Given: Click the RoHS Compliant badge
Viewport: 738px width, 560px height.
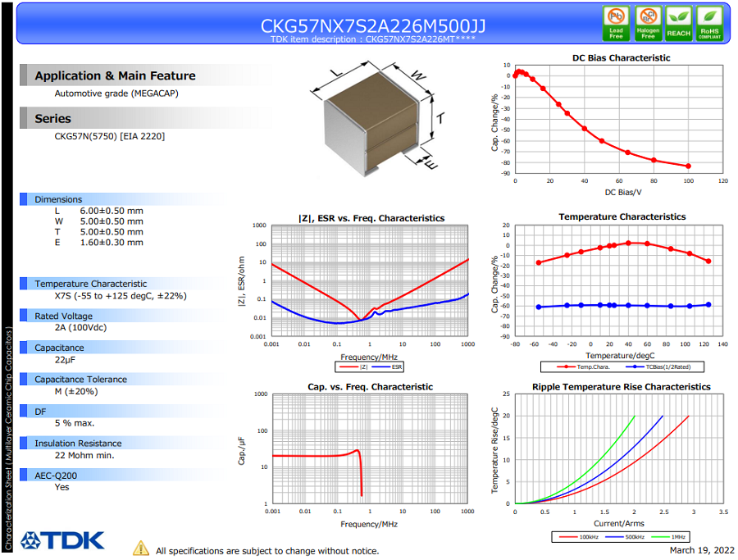Looking at the screenshot, I should (x=710, y=24).
